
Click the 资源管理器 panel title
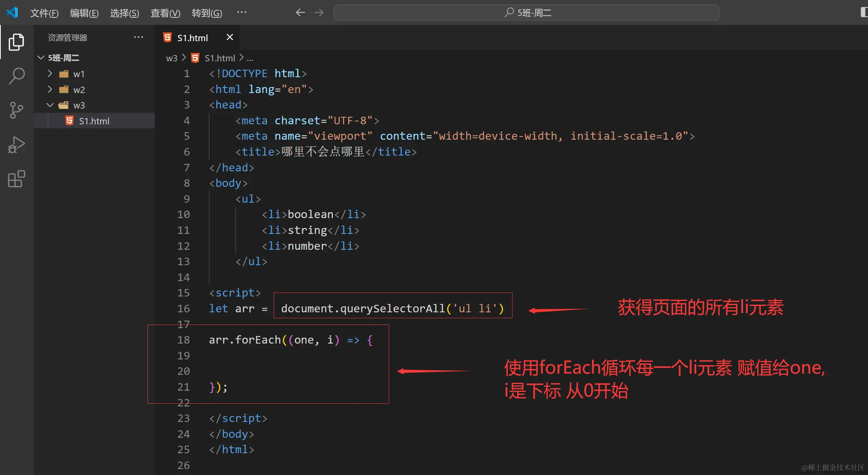pos(68,38)
